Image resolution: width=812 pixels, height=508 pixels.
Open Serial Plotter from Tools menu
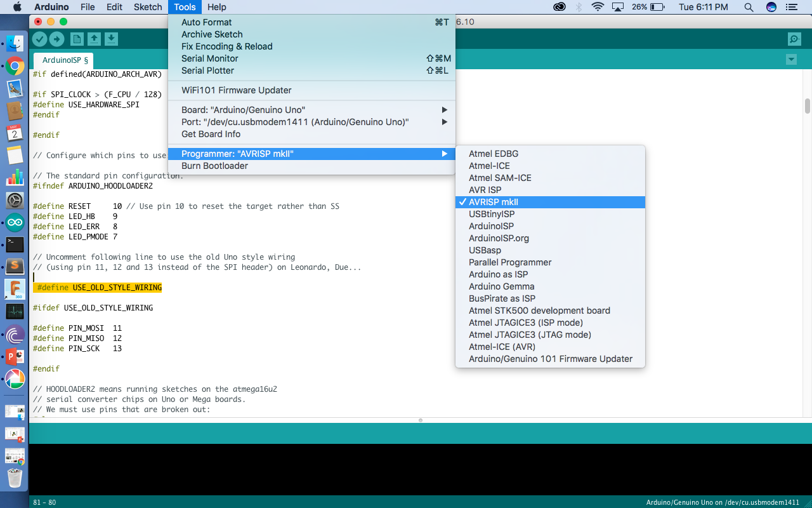tap(311, 70)
